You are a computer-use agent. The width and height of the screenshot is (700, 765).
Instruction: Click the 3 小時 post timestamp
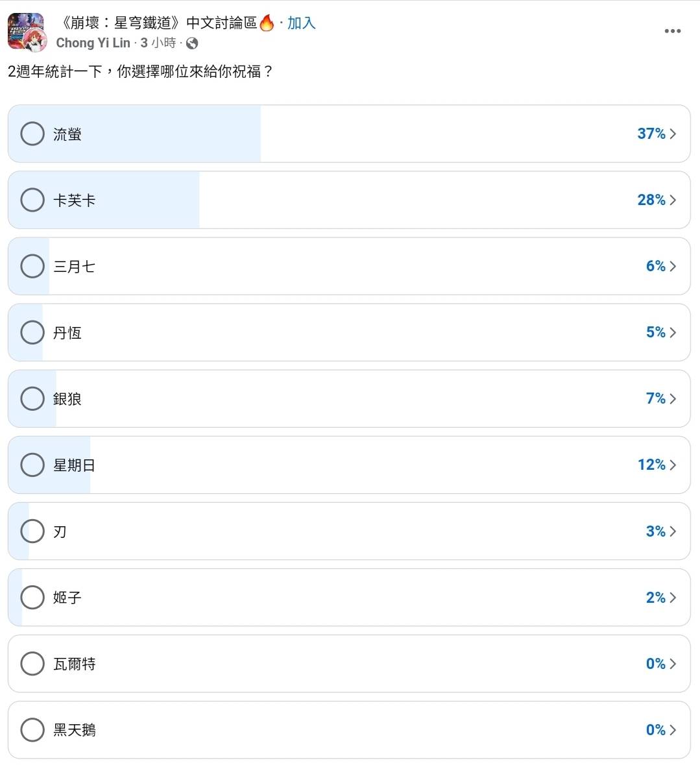pos(158,43)
